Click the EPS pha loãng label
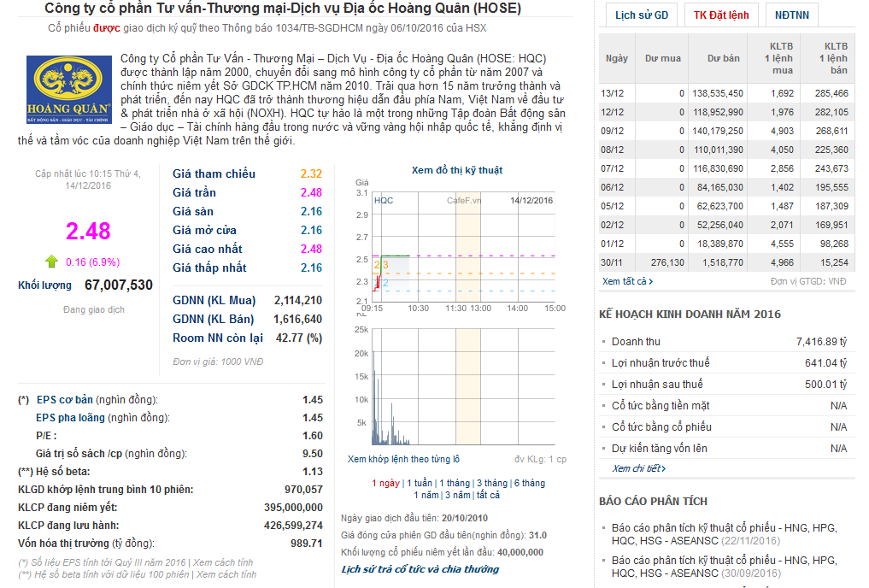The width and height of the screenshot is (869, 588). pyautogui.click(x=70, y=417)
